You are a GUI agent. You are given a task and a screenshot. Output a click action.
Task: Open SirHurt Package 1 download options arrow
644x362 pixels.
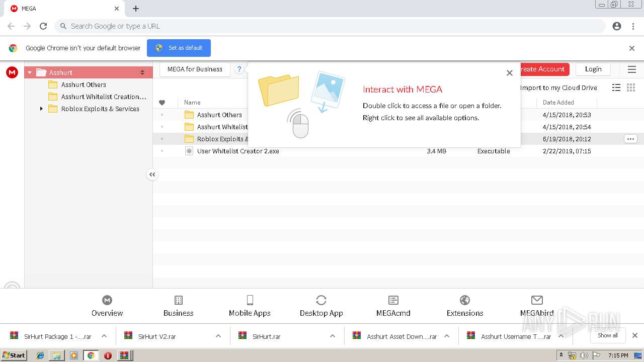click(104, 336)
